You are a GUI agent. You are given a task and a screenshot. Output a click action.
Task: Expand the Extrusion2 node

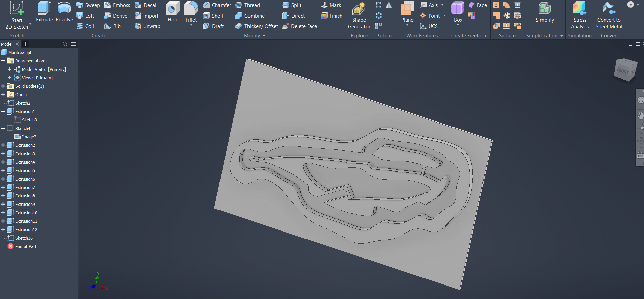click(3, 145)
